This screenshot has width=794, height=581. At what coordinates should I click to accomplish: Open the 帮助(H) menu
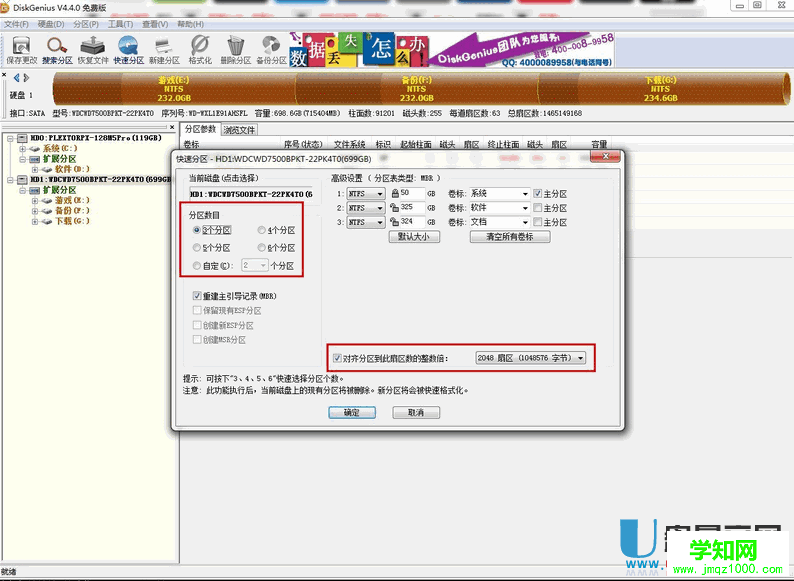pos(190,24)
